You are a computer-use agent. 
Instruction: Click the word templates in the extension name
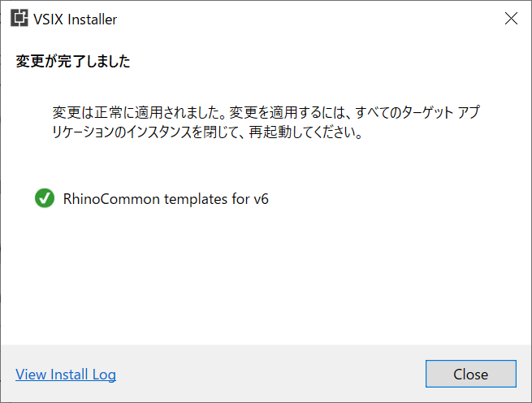click(196, 199)
